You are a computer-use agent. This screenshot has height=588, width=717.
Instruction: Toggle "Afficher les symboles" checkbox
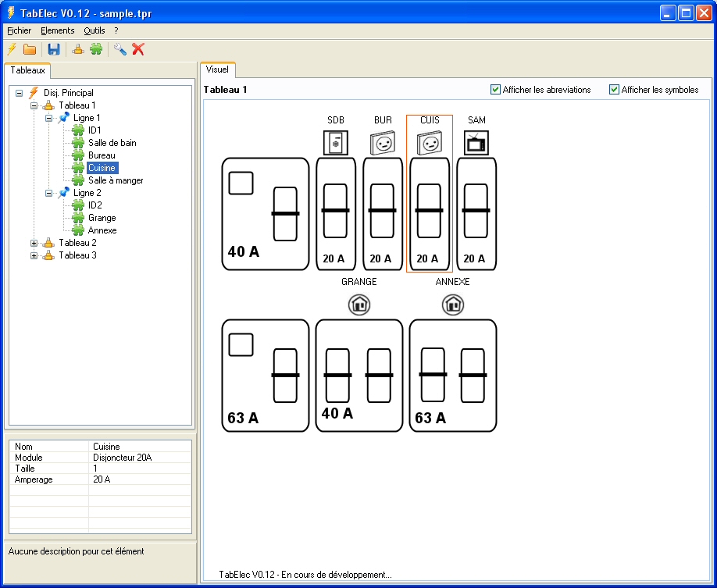pos(614,90)
